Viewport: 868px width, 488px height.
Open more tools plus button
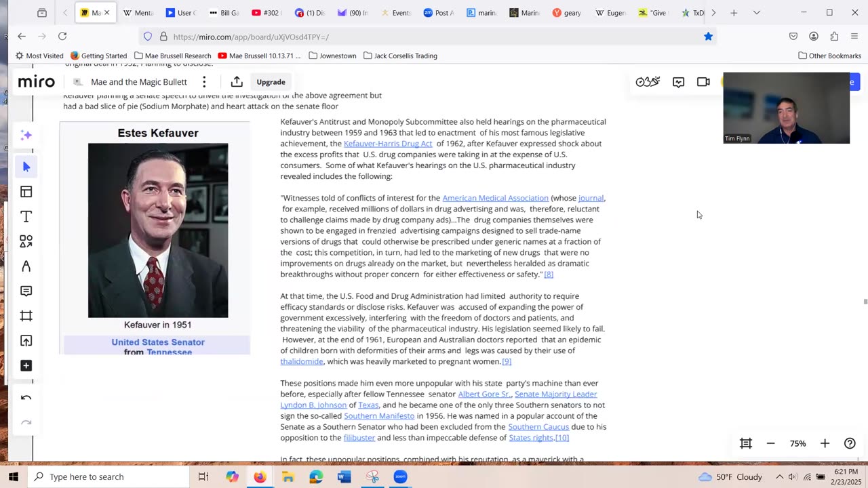[26, 366]
